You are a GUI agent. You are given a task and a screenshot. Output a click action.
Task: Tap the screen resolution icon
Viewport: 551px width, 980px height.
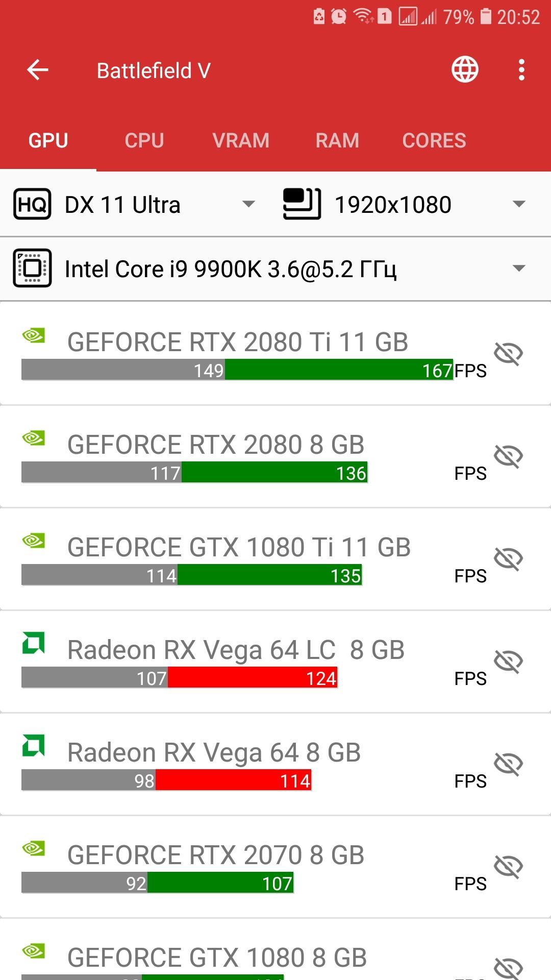click(x=302, y=204)
